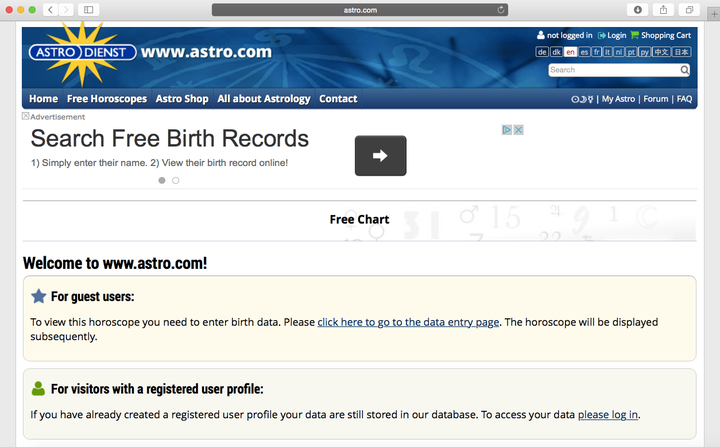Screen dimensions: 720x447
Task: Open the Astro Shop menu
Action: coord(182,99)
